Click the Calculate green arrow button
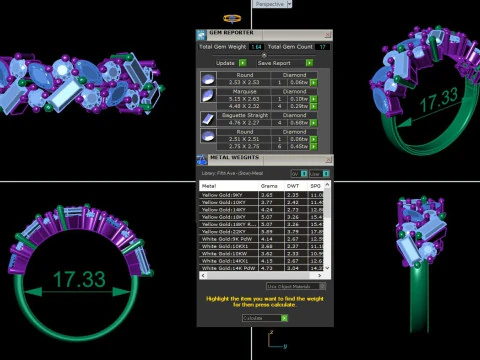 284,318
